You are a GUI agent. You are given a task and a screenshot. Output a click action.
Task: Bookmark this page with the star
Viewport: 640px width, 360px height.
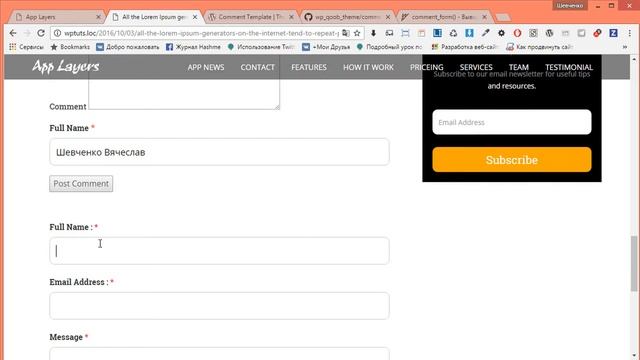[x=357, y=33]
